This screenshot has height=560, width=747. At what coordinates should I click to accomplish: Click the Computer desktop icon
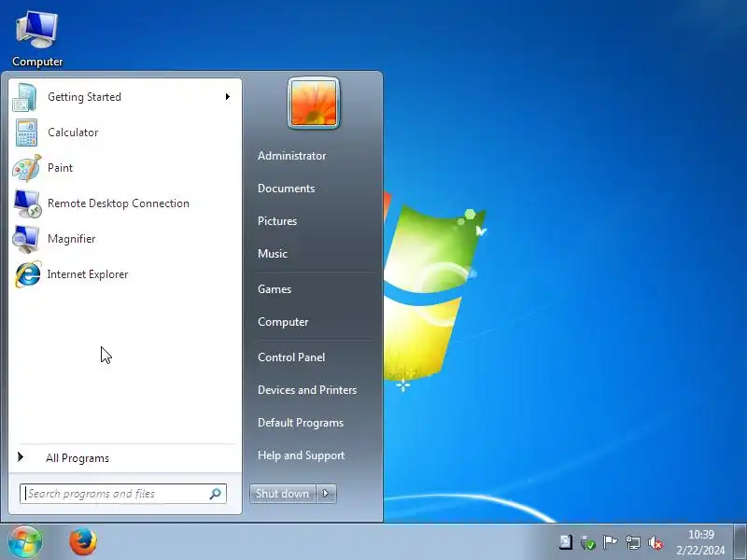37,30
